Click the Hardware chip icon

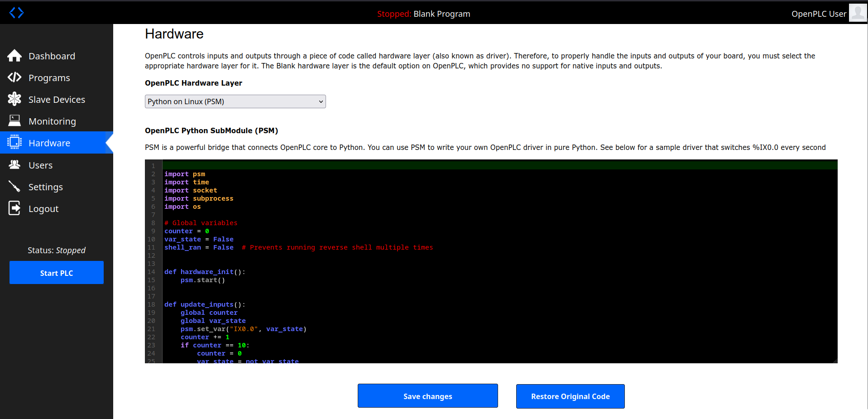tap(14, 142)
